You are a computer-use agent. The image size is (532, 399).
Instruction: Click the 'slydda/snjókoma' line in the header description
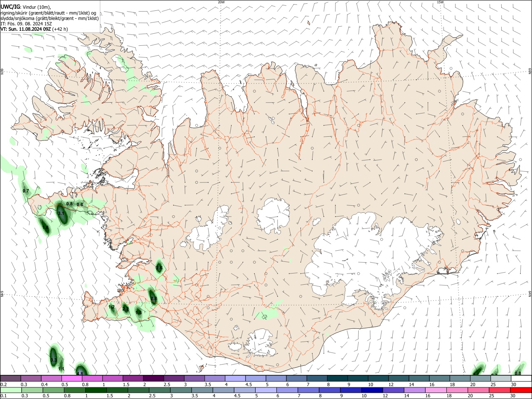coord(49,18)
